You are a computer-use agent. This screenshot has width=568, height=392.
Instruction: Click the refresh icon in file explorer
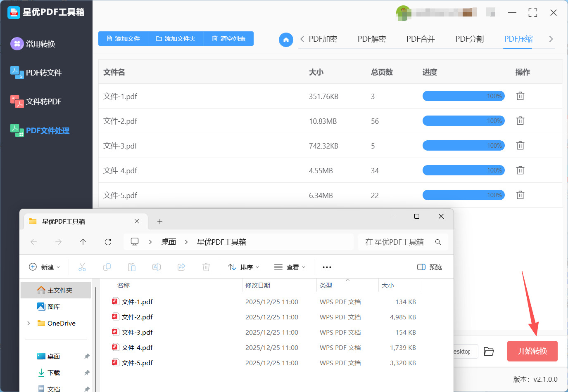coord(108,242)
